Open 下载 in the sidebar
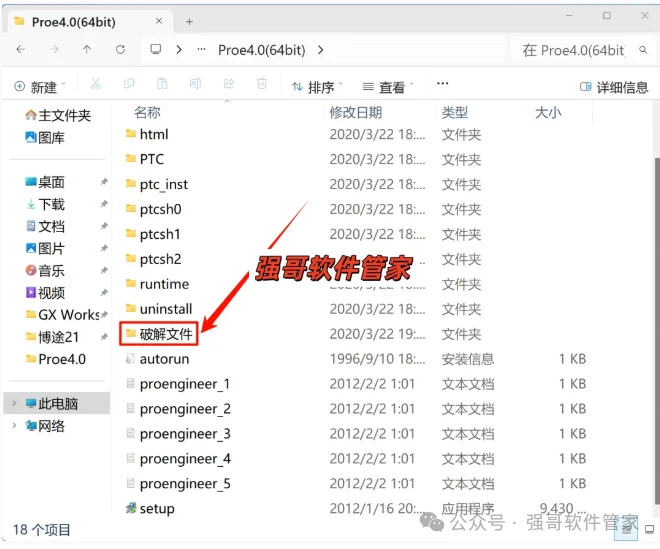The image size is (660, 549). [x=45, y=204]
